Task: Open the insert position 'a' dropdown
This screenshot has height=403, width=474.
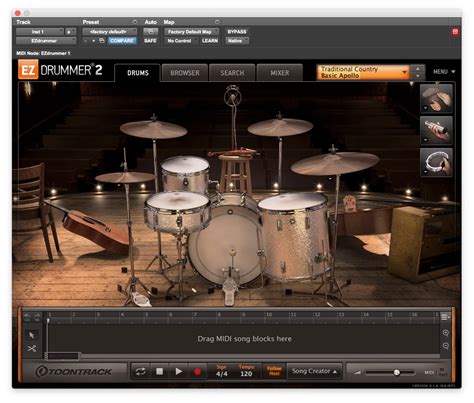Action: pyautogui.click(x=71, y=32)
